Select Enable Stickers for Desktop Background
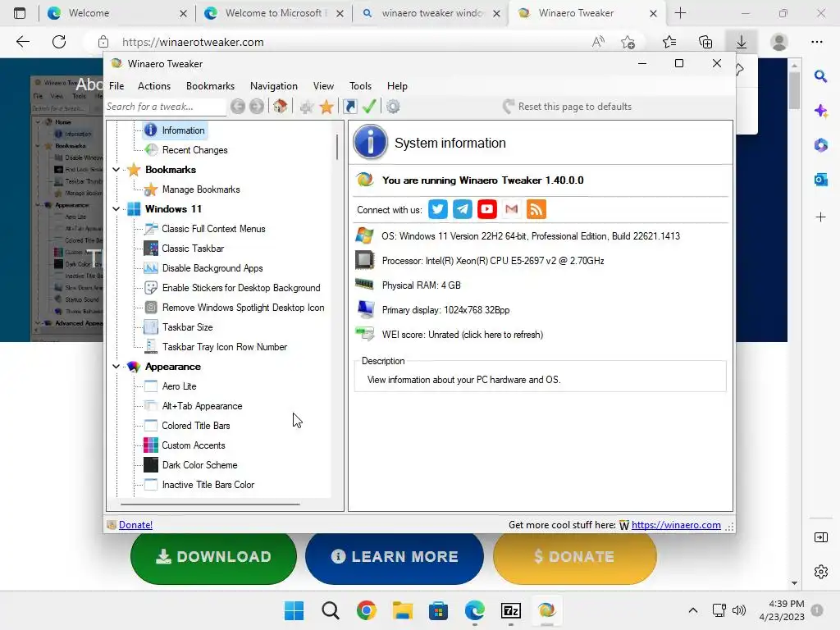 pyautogui.click(x=241, y=288)
